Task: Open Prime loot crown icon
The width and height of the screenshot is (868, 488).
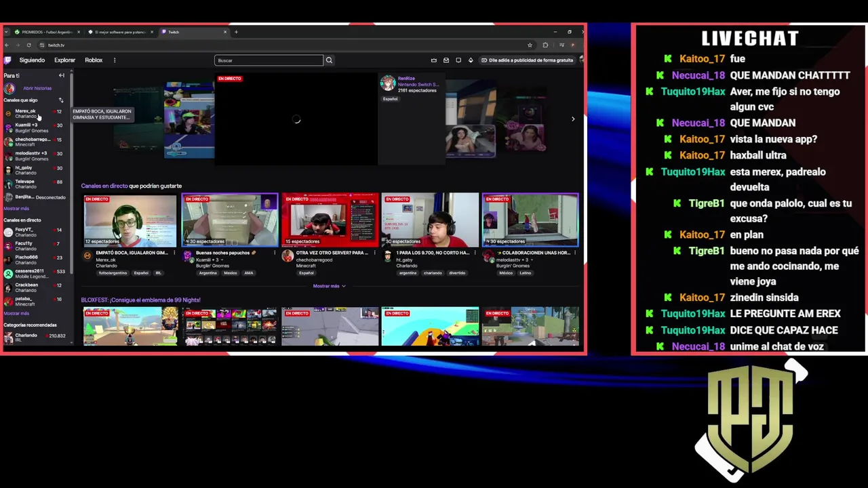Action: click(x=434, y=60)
